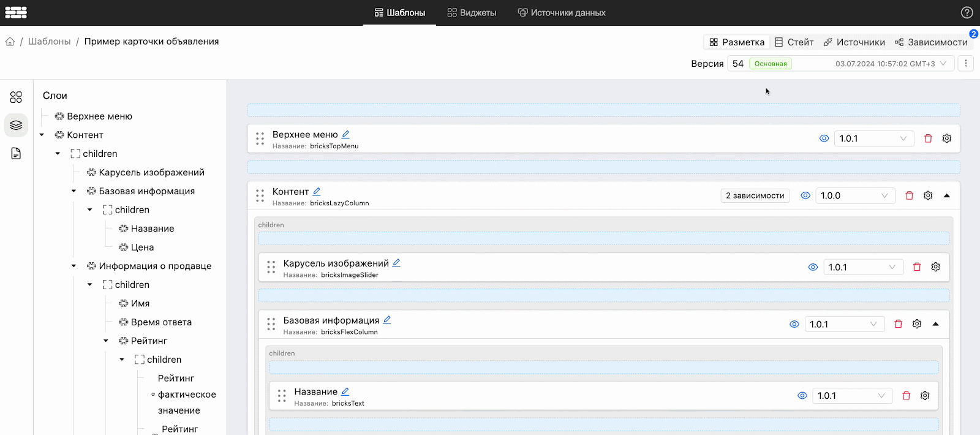Open the document sidebar icon
This screenshot has height=435, width=980.
(x=16, y=153)
